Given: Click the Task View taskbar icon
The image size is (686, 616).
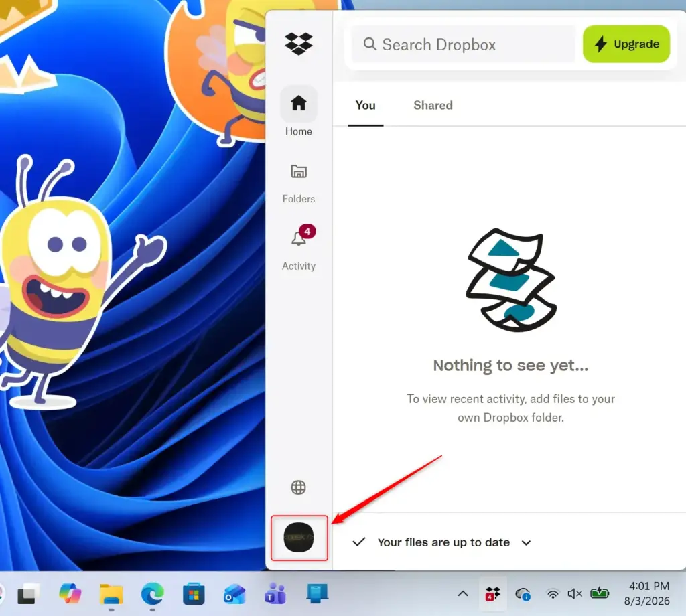Looking at the screenshot, I should pyautogui.click(x=28, y=594).
